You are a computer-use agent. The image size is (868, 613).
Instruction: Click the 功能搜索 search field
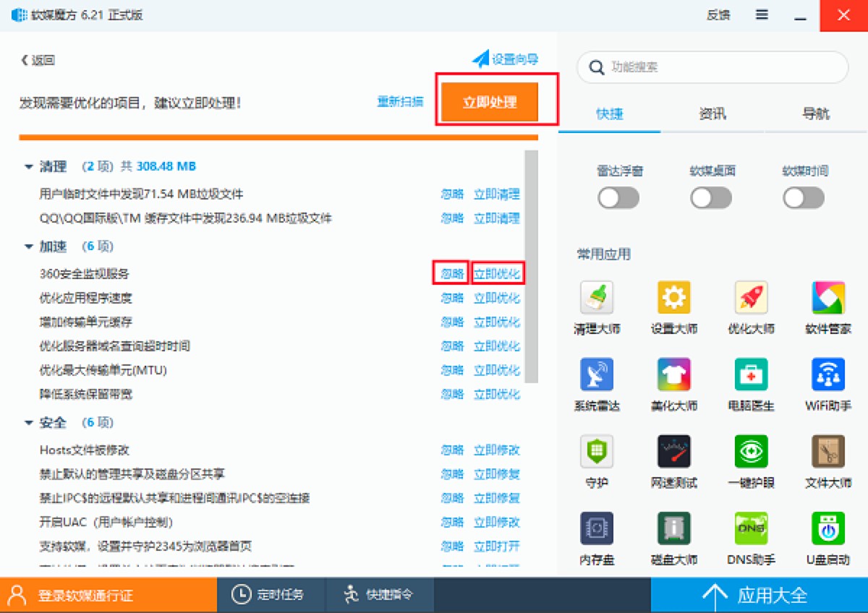(x=712, y=67)
